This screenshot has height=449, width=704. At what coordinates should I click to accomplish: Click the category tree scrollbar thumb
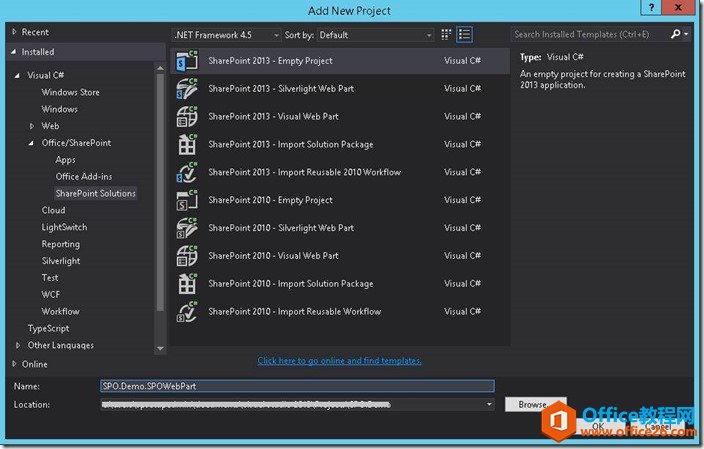click(160, 192)
